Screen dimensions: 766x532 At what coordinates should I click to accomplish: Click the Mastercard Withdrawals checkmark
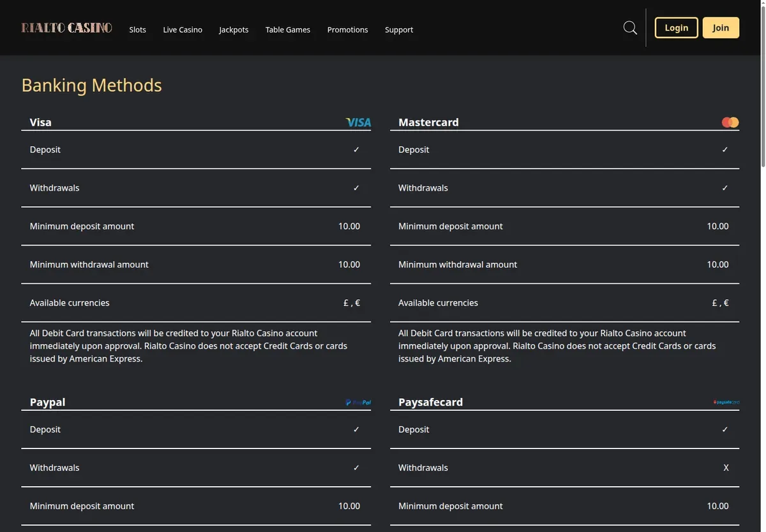coord(725,188)
